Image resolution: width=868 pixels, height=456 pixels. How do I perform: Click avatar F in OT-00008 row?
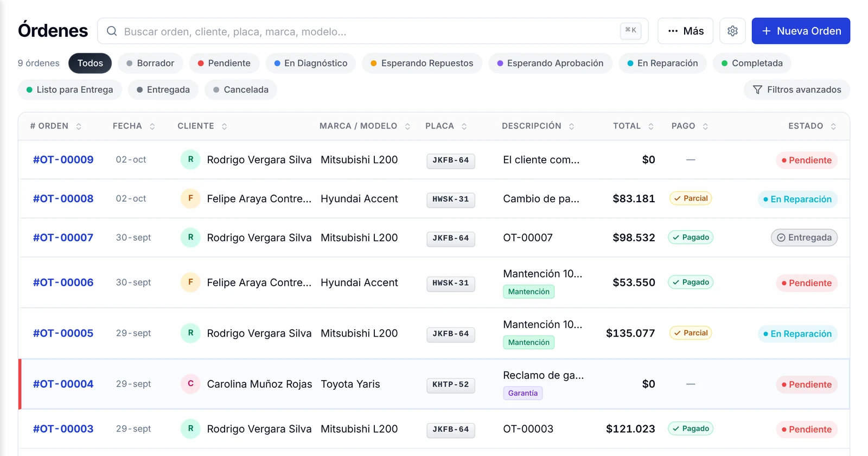tap(190, 198)
